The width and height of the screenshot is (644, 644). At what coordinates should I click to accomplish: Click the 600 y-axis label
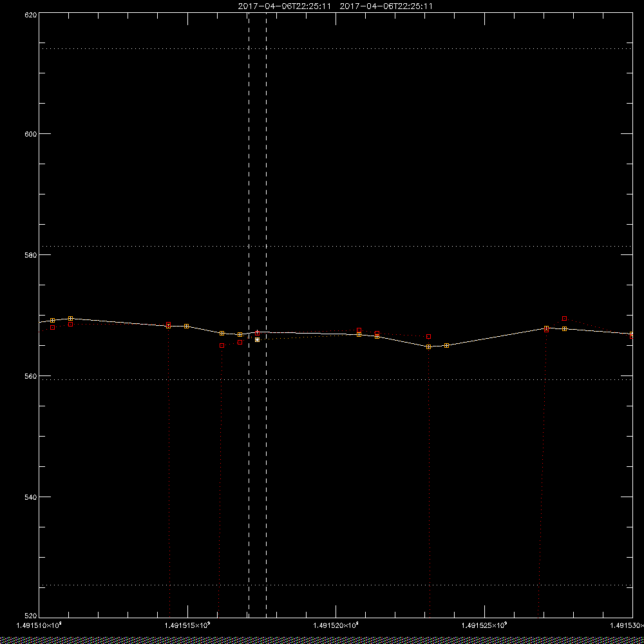[x=31, y=134]
